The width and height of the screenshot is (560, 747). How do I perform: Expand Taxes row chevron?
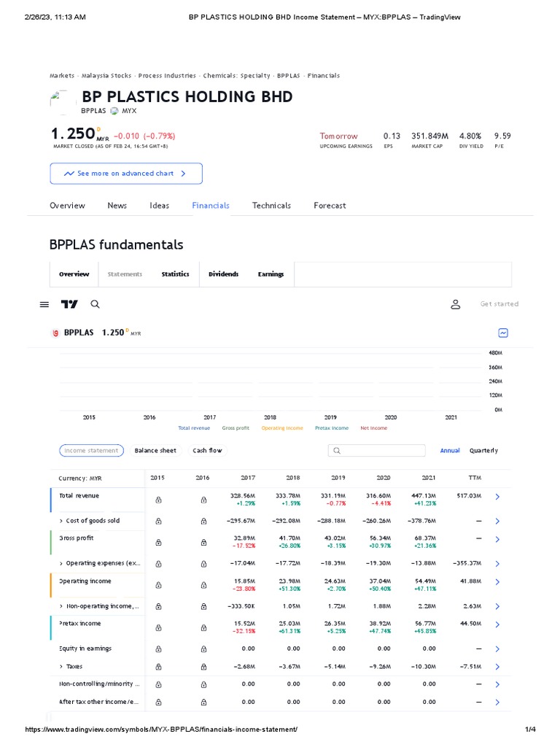pos(61,667)
